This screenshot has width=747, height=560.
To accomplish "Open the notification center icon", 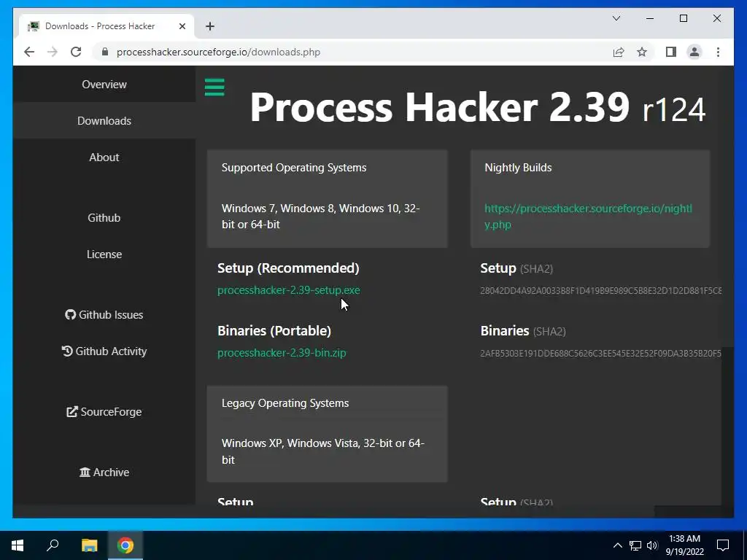I will pyautogui.click(x=723, y=545).
